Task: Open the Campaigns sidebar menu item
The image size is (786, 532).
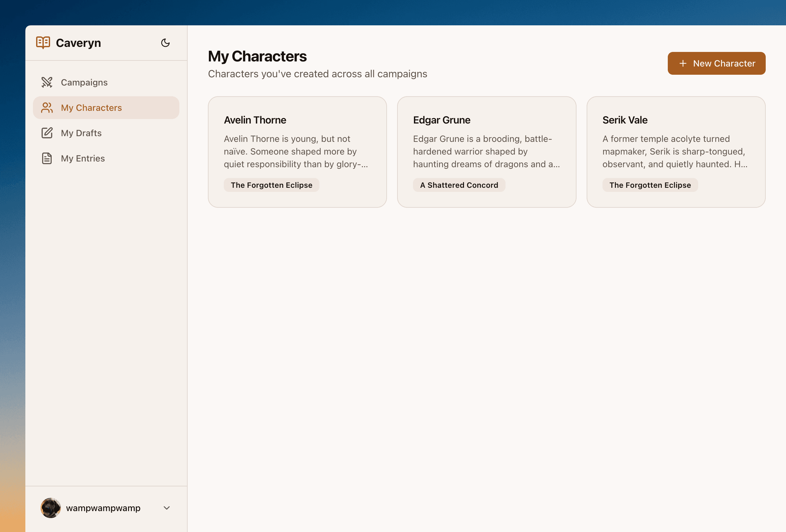Action: pyautogui.click(x=84, y=82)
